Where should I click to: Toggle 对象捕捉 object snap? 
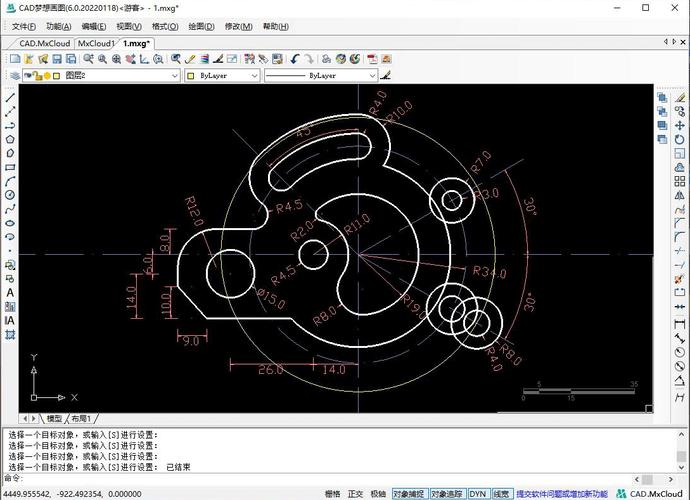tap(409, 494)
